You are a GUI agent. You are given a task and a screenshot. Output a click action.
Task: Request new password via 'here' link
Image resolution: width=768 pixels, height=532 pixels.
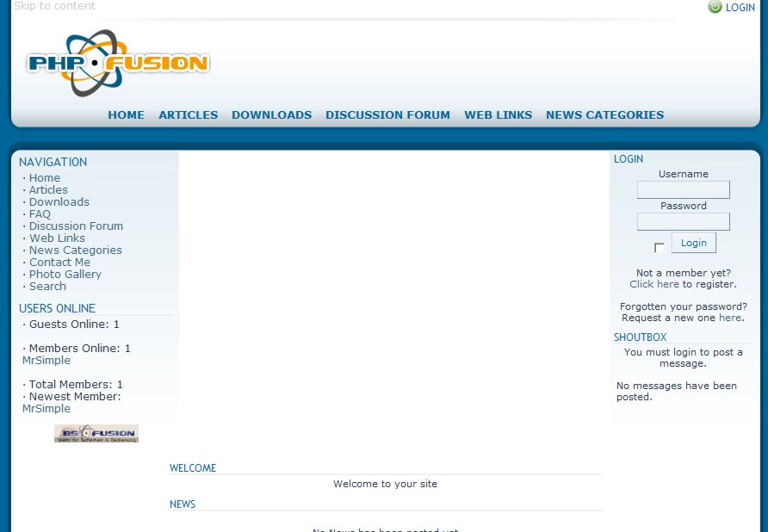coord(729,318)
